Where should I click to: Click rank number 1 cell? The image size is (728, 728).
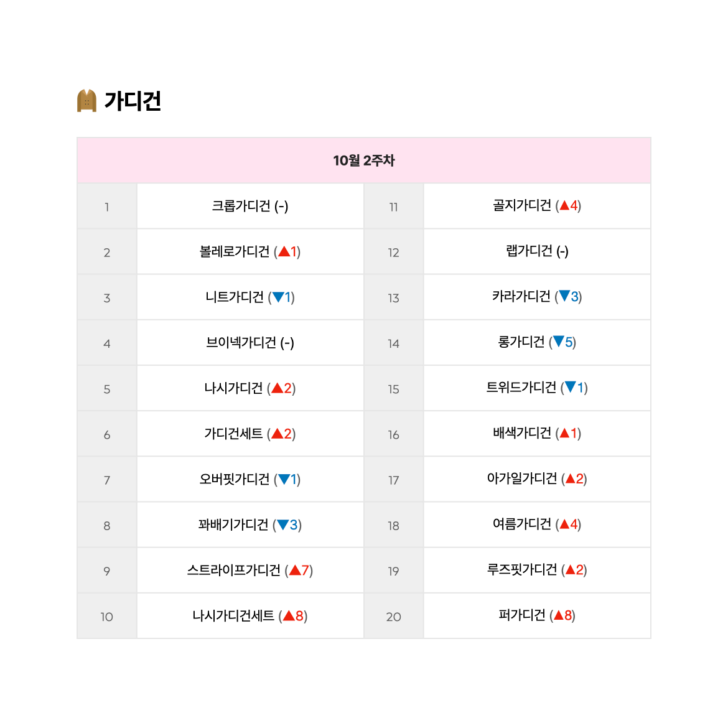[x=107, y=206]
